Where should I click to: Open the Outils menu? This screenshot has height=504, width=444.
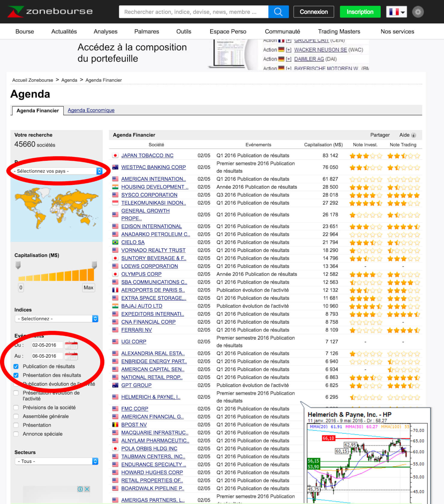click(184, 31)
